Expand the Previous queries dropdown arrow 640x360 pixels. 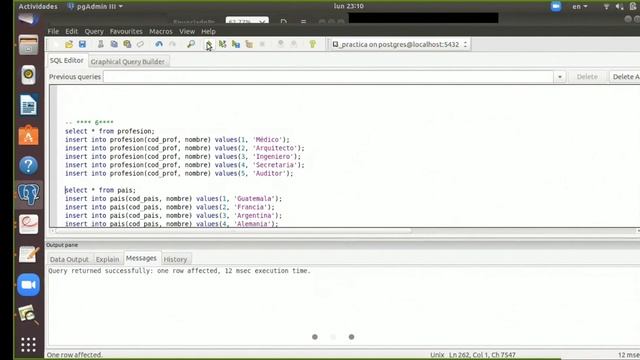tap(560, 77)
